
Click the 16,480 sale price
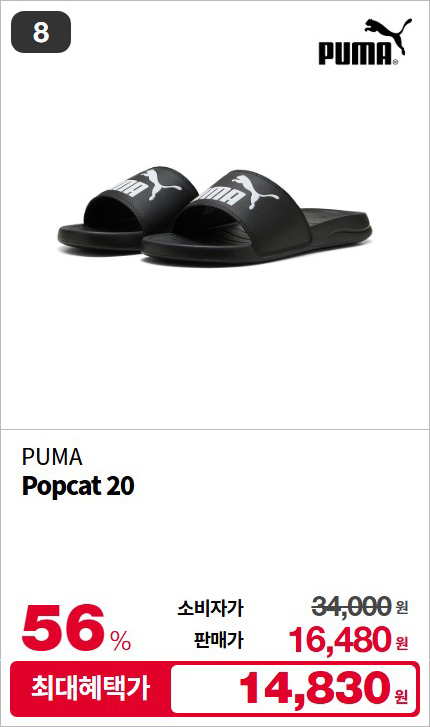[x=340, y=640]
